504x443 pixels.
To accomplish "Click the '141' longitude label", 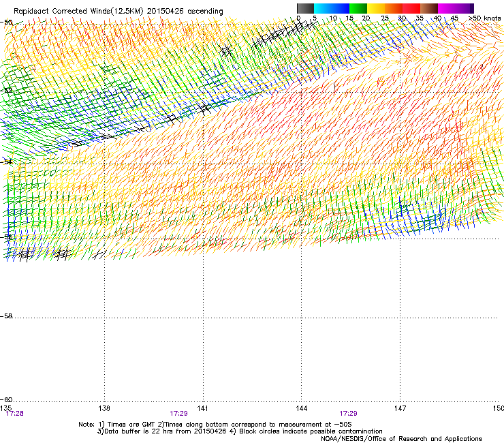I will [x=202, y=408].
